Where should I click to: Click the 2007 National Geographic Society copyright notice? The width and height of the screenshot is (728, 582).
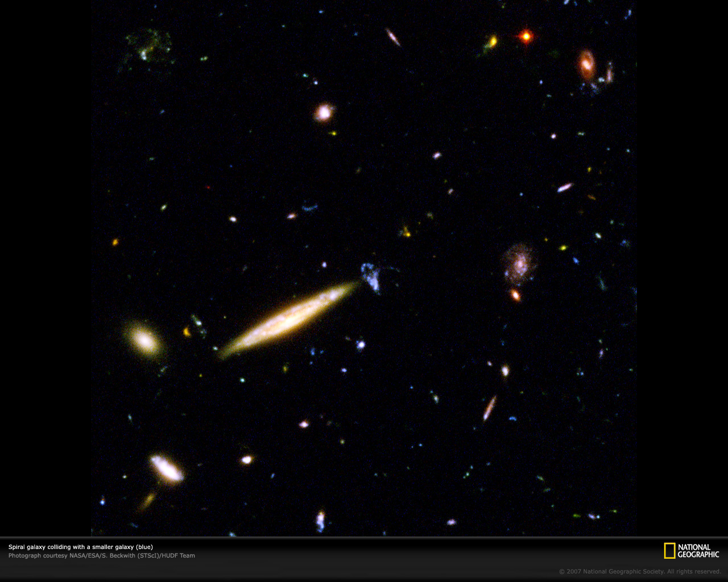tap(640, 571)
